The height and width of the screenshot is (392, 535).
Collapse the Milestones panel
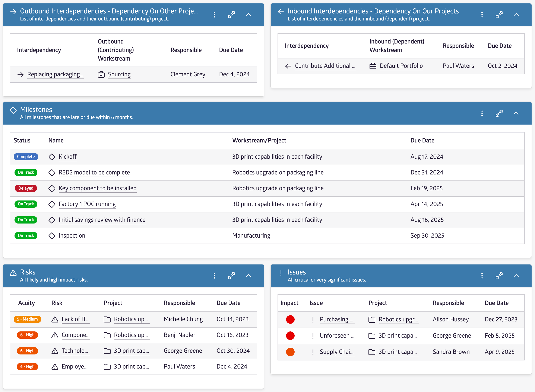point(516,113)
